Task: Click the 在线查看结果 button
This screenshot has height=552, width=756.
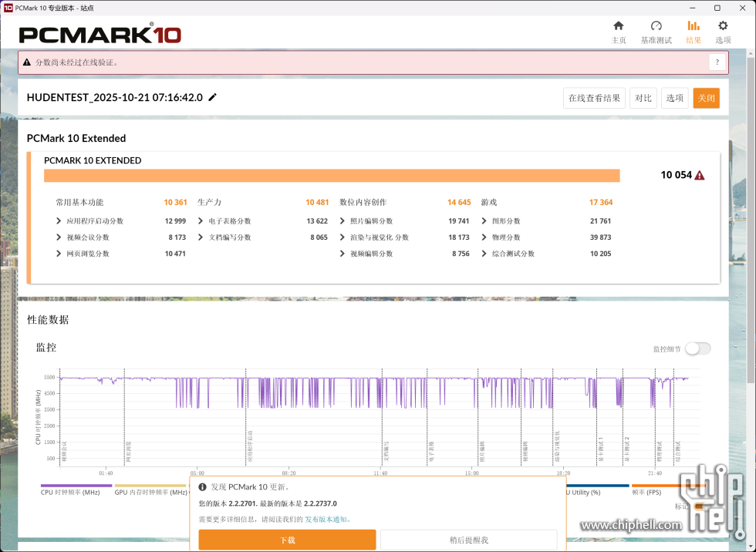Action: [x=594, y=98]
